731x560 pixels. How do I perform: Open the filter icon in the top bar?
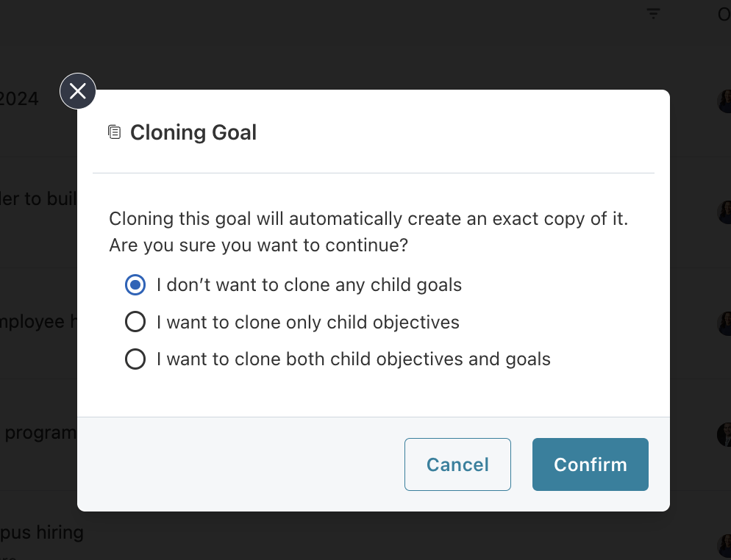(x=653, y=14)
